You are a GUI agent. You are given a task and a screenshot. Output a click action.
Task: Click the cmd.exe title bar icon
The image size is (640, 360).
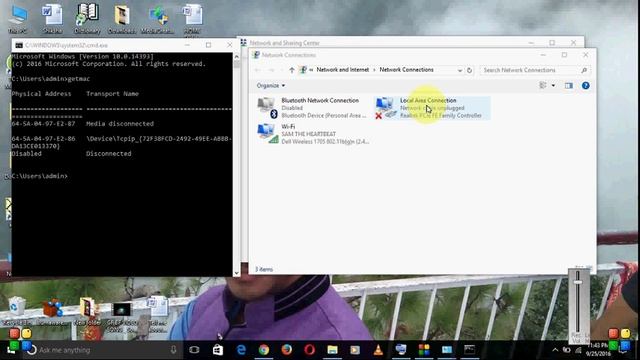coord(19,45)
